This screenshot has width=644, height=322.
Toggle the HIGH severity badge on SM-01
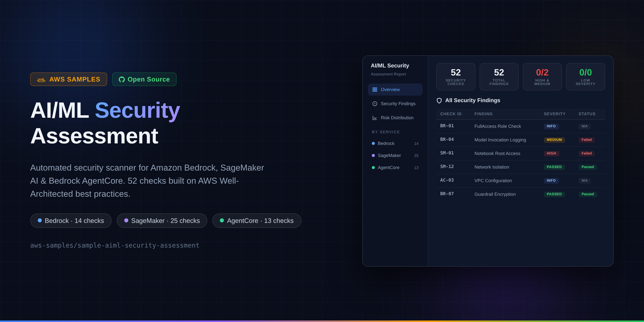(x=552, y=153)
